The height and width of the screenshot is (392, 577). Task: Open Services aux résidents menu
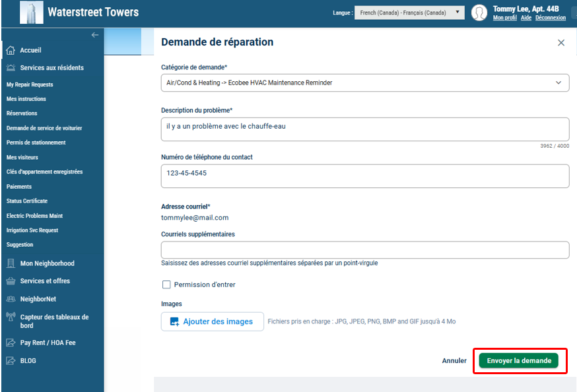pos(53,68)
